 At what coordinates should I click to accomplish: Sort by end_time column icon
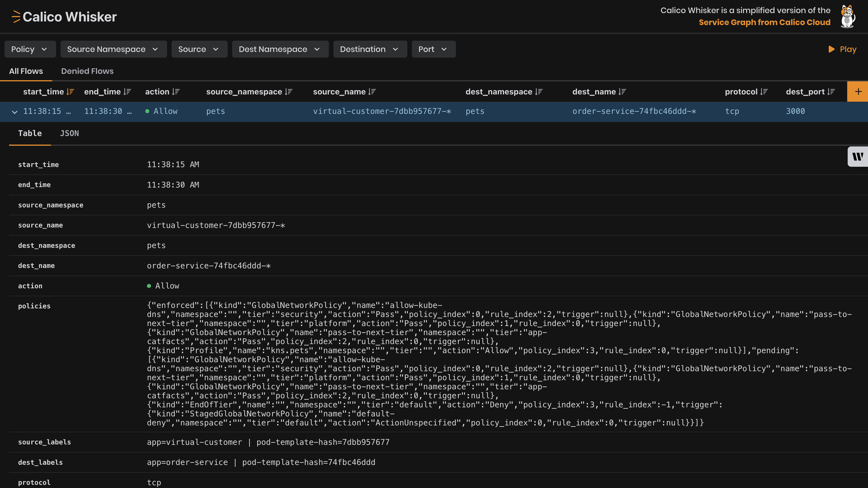[x=127, y=91]
